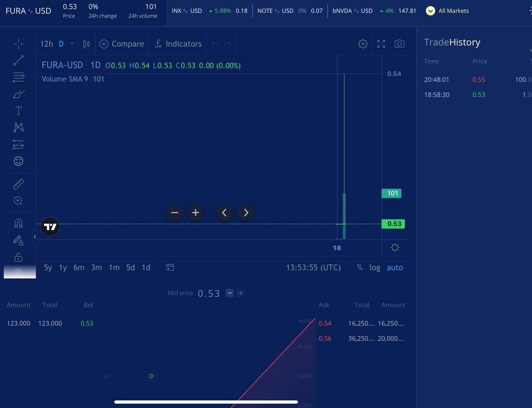Select the 3m date range

click(x=97, y=268)
